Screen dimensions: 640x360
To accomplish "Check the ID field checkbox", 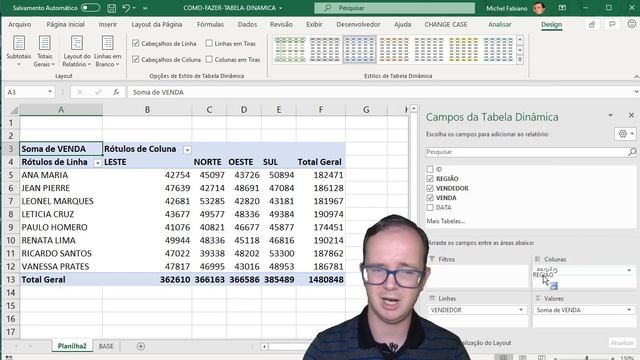I will point(430,169).
